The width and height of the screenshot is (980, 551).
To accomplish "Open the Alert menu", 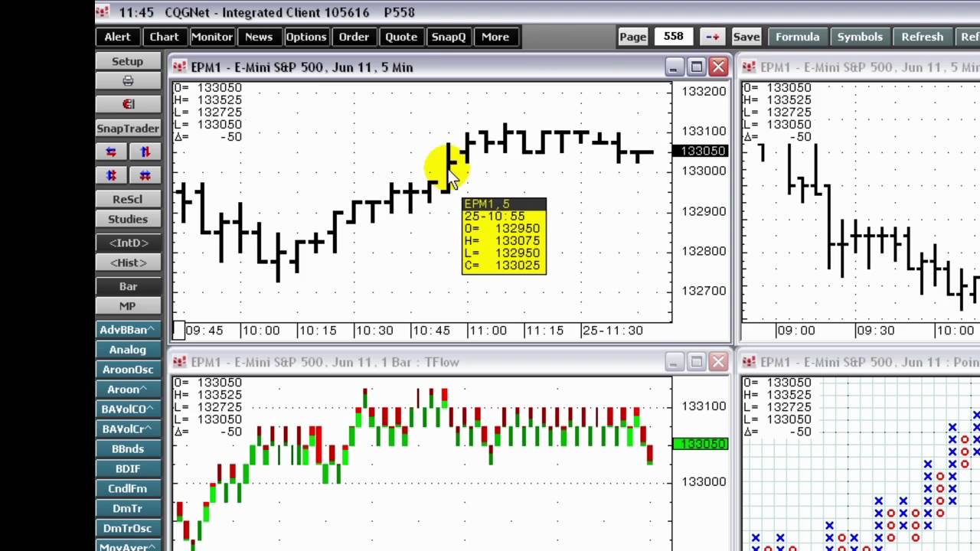I will [x=117, y=37].
